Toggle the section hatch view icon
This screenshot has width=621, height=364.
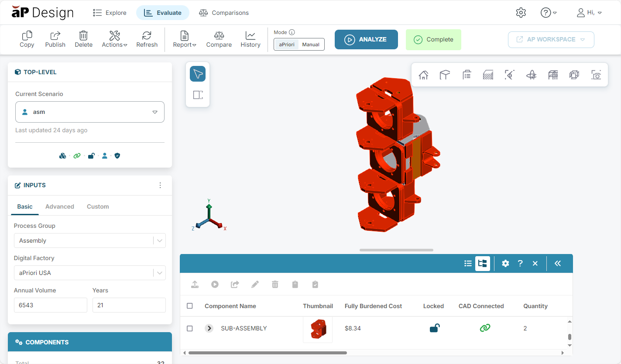488,75
